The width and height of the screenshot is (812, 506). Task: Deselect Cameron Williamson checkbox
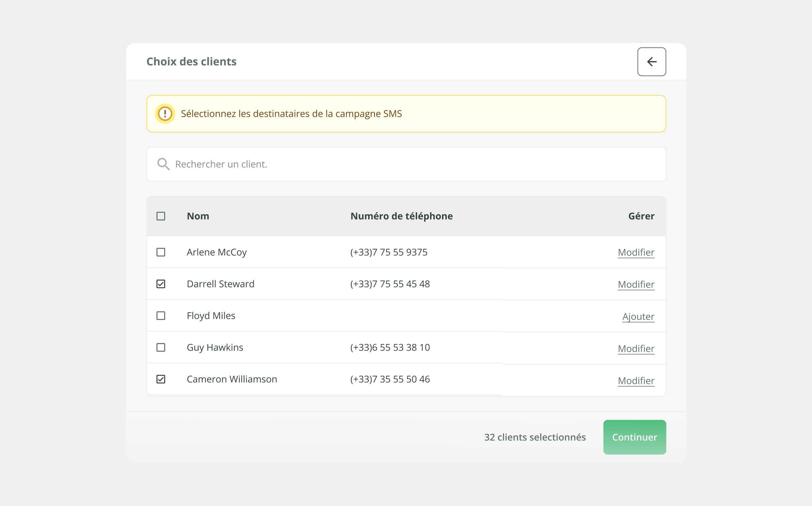coord(161,379)
